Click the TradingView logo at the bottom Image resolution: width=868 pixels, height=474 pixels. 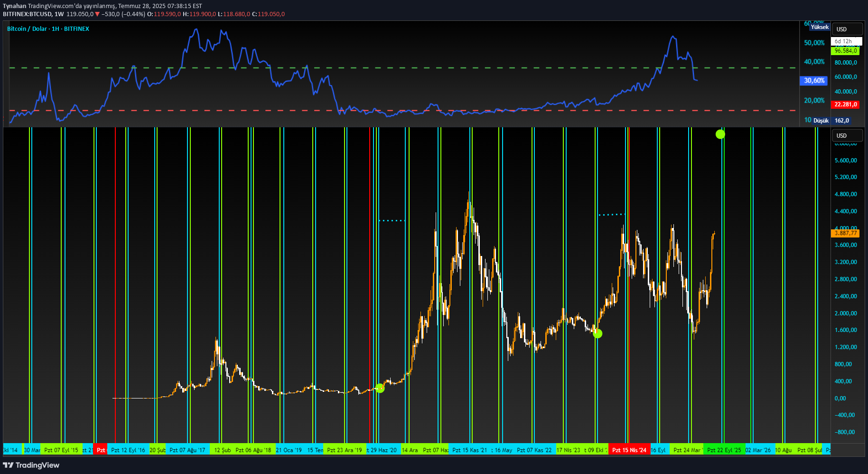coord(31,465)
